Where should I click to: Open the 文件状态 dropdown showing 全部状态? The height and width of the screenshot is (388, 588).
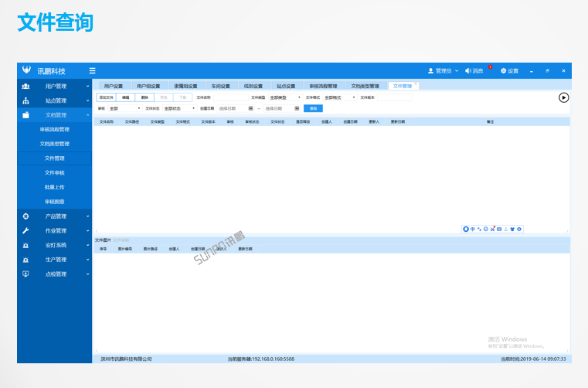point(177,108)
